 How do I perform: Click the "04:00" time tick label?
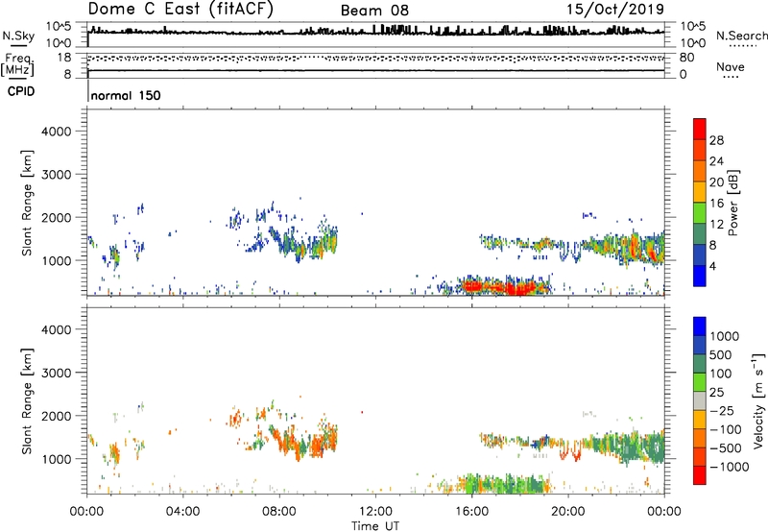[182, 512]
